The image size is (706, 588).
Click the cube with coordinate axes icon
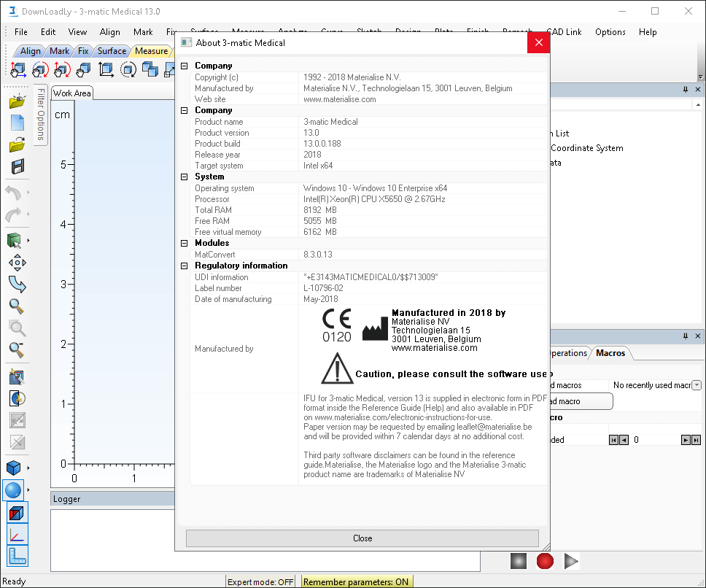[x=106, y=70]
